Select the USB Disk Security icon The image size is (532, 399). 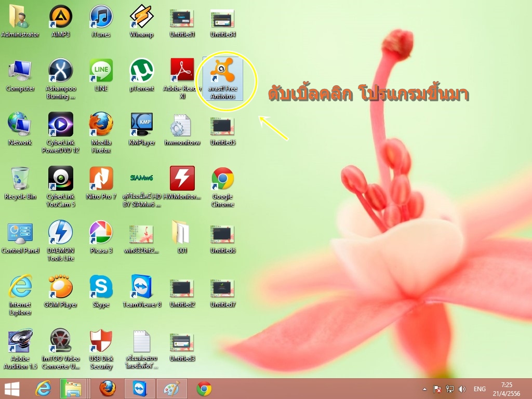(101, 349)
